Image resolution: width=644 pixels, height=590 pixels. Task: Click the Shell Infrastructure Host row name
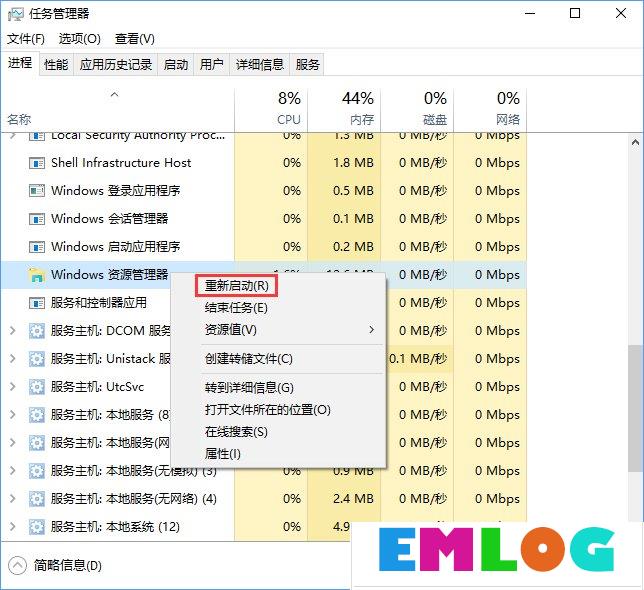[x=121, y=163]
